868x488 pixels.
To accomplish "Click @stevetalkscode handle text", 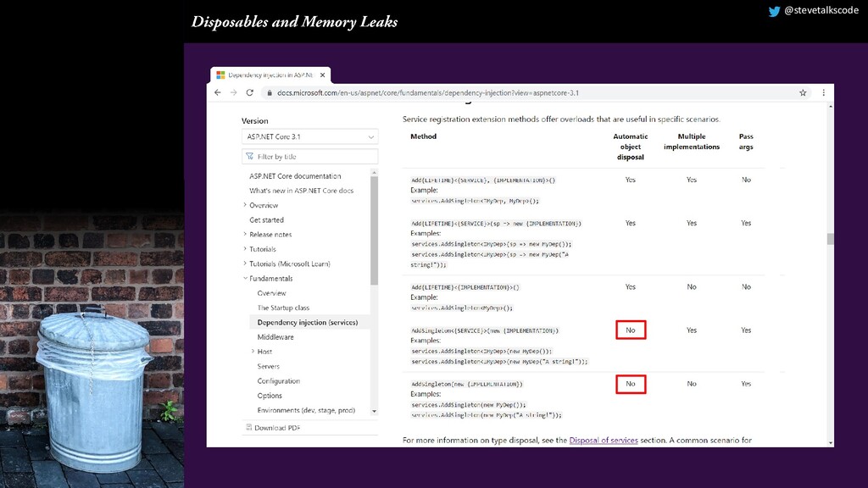I will pos(821,10).
